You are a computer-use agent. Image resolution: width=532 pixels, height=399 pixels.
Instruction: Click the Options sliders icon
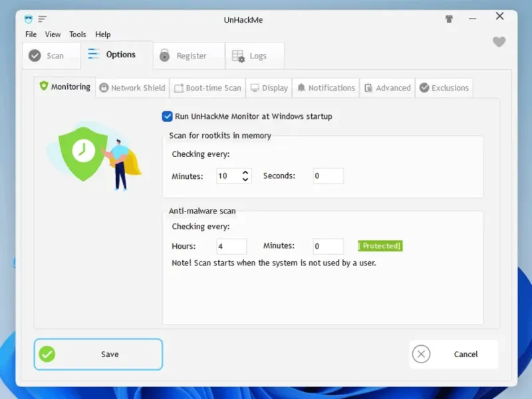pos(93,54)
